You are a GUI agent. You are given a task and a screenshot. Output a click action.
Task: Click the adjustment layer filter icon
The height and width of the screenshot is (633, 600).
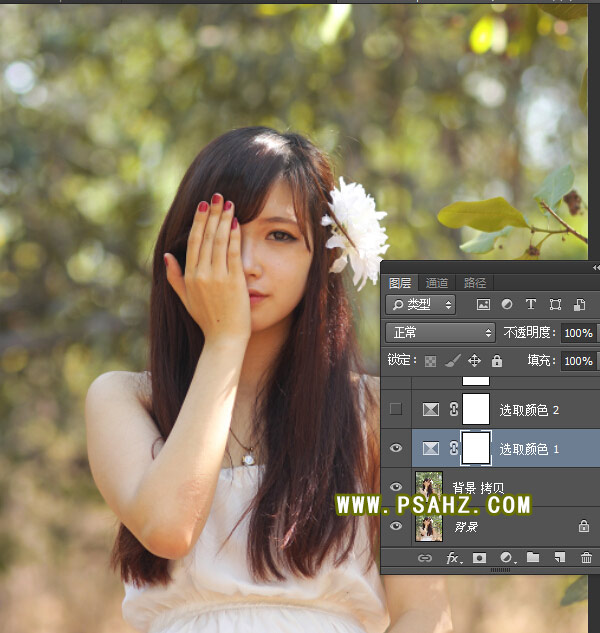click(507, 304)
